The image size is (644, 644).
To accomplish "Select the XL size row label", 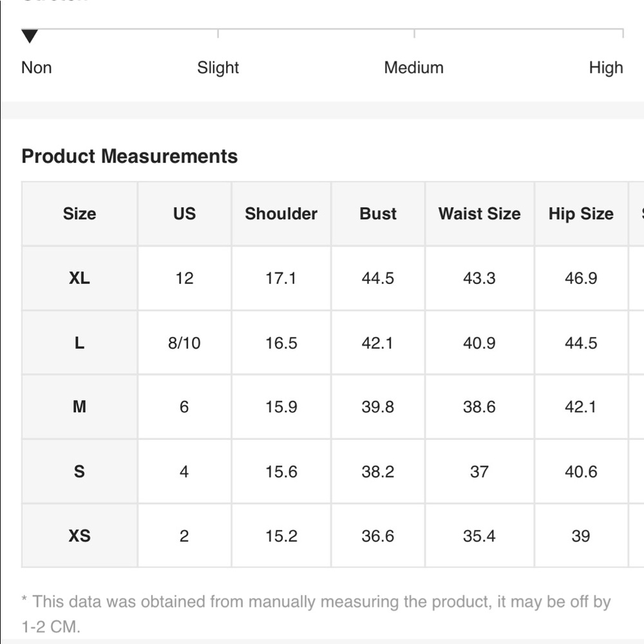I will tap(80, 278).
